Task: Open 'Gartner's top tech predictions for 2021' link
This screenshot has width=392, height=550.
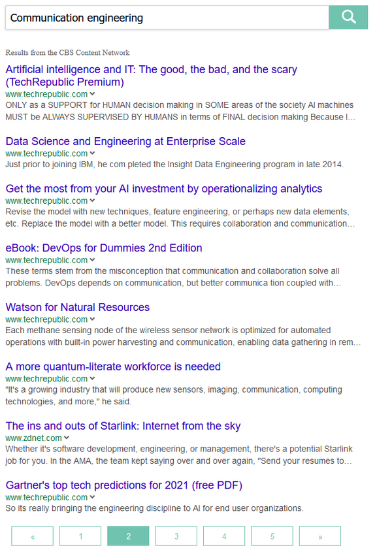Action: [124, 486]
